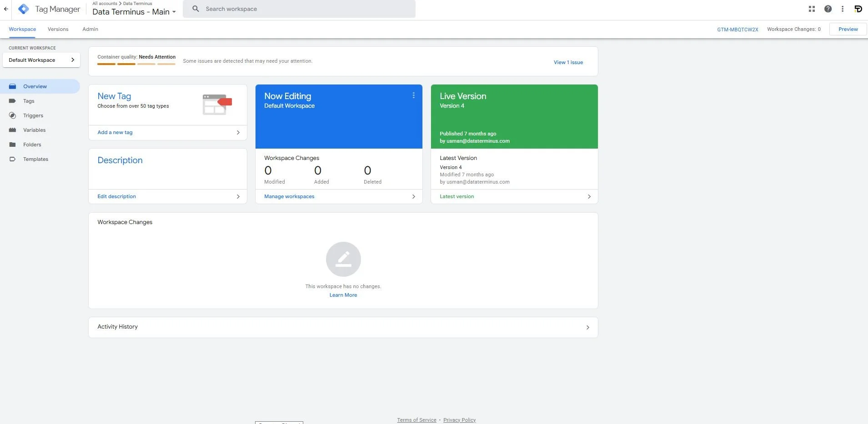The image size is (868, 424).
Task: Click the New Tag heading
Action: (x=114, y=96)
